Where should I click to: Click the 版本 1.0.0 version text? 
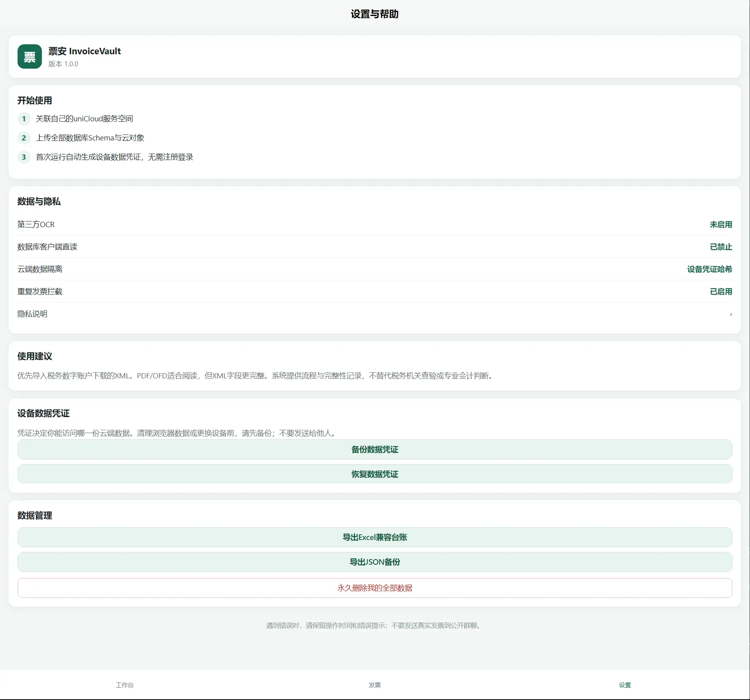click(63, 64)
